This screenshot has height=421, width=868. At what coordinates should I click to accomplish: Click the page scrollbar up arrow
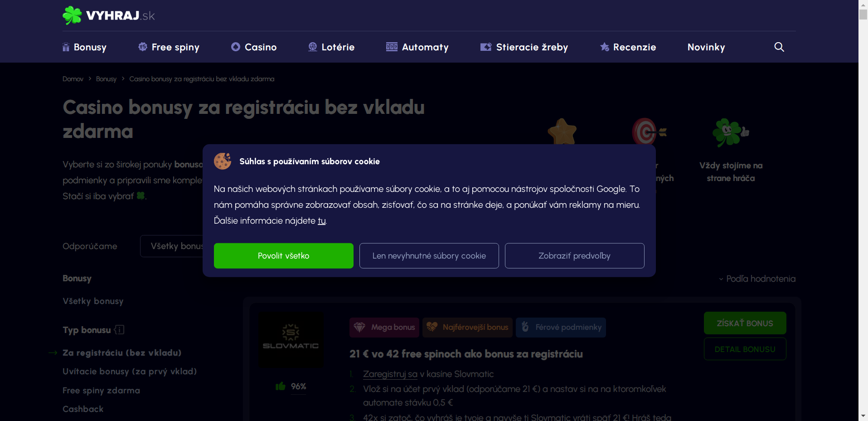point(863,4)
